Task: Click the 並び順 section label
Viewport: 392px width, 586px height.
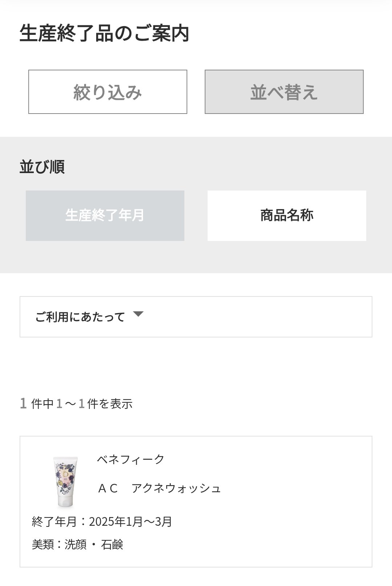Action: 42,167
